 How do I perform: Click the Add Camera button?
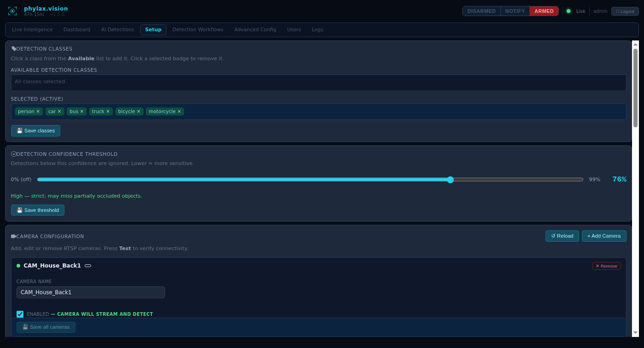(x=604, y=236)
